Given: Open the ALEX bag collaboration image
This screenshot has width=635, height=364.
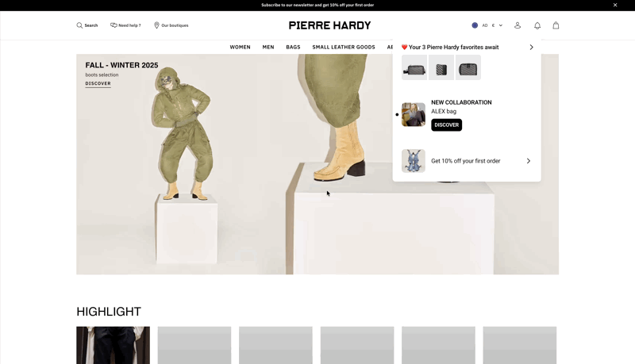Looking at the screenshot, I should click(x=414, y=114).
